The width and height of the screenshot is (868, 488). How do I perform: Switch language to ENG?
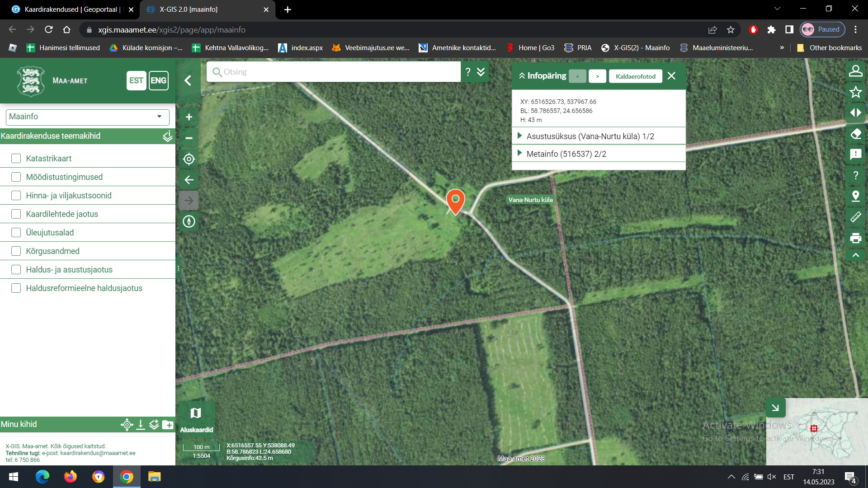coord(158,81)
